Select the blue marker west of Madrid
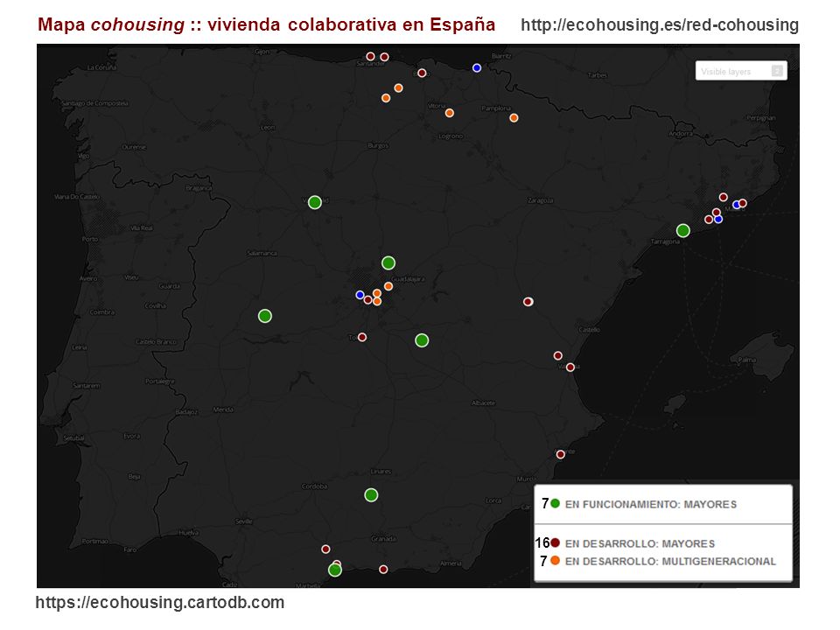 tap(360, 295)
